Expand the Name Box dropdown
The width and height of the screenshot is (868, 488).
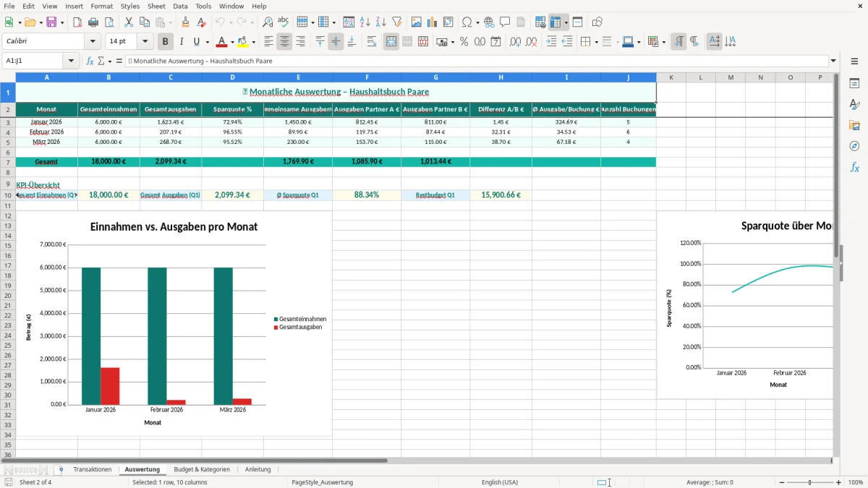click(71, 61)
